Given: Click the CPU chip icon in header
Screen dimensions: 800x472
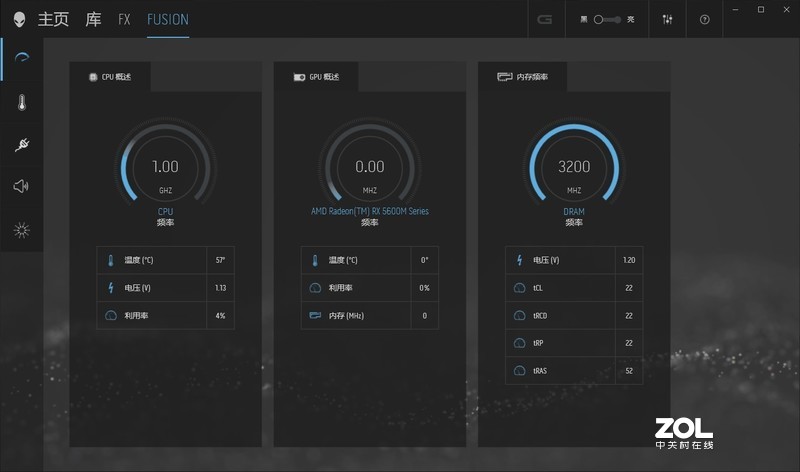Looking at the screenshot, I should [93, 77].
